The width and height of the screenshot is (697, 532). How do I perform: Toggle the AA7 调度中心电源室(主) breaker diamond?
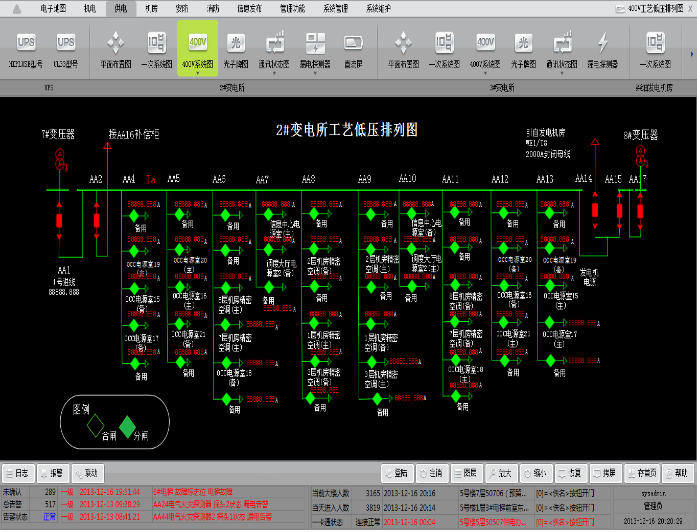pyautogui.click(x=268, y=215)
